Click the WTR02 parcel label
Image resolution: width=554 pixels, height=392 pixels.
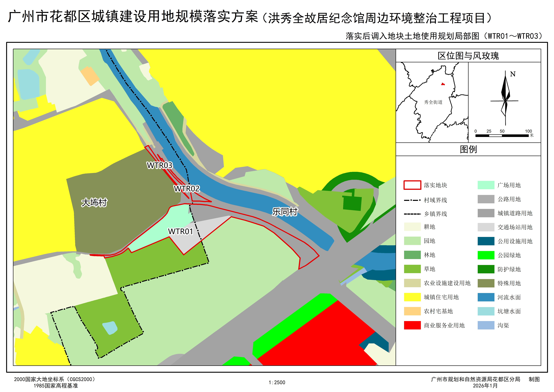(187, 189)
